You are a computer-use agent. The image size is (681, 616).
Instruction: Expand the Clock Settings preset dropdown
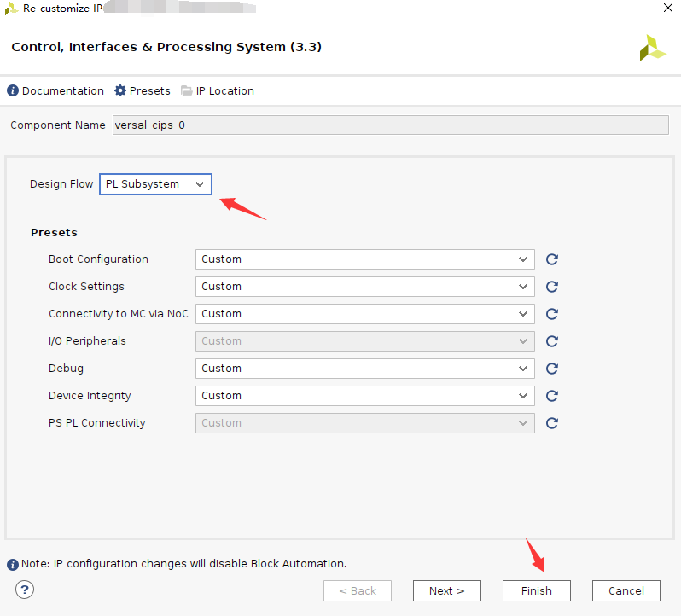click(365, 287)
